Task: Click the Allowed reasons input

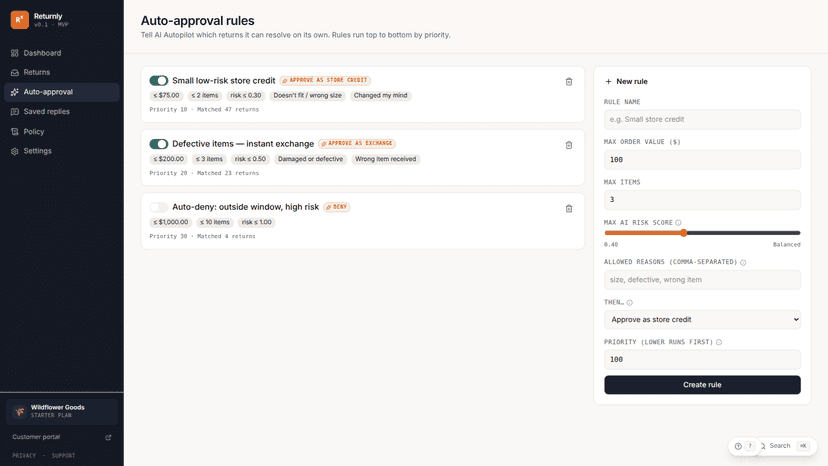Action: [x=702, y=280]
